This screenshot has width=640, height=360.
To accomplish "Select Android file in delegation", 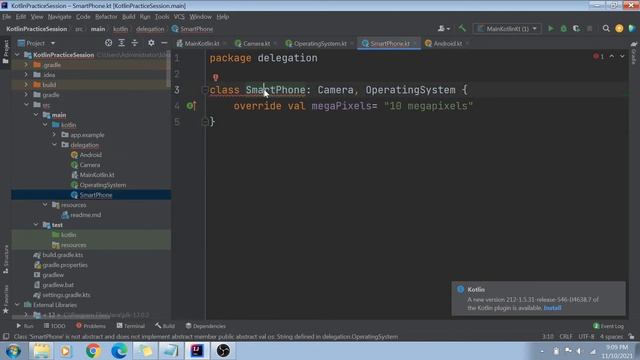I will click(91, 155).
